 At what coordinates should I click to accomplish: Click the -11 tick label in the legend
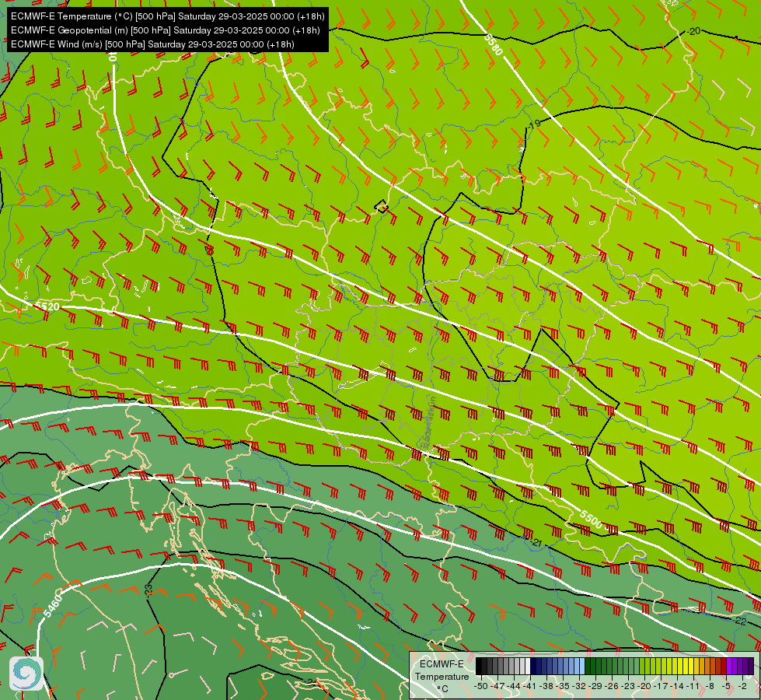693,687
